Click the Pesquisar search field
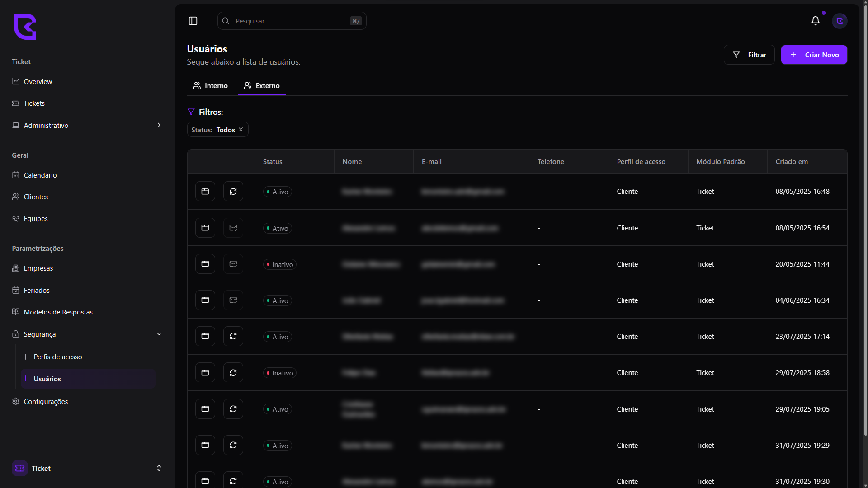Viewport: 868px width, 488px height. 291,21
